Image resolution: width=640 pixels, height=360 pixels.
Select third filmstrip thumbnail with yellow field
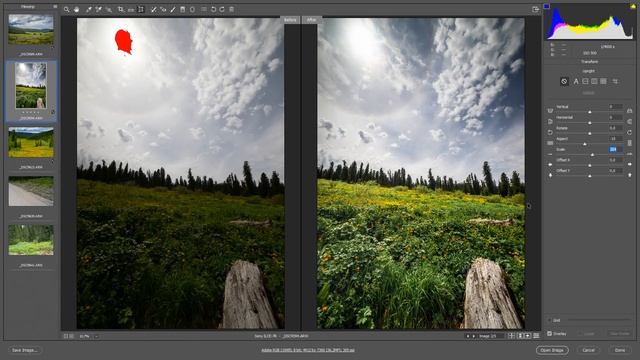tap(31, 142)
